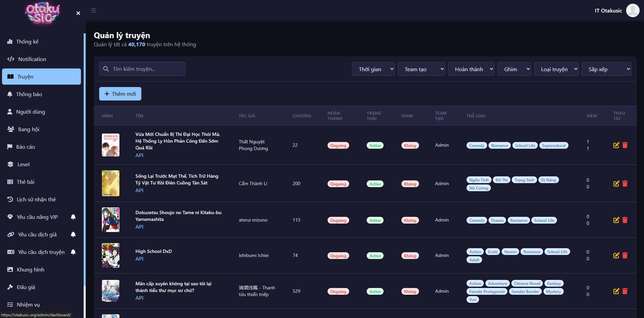Click the edit icon for High School DxD
This screenshot has height=318, width=644.
click(616, 256)
